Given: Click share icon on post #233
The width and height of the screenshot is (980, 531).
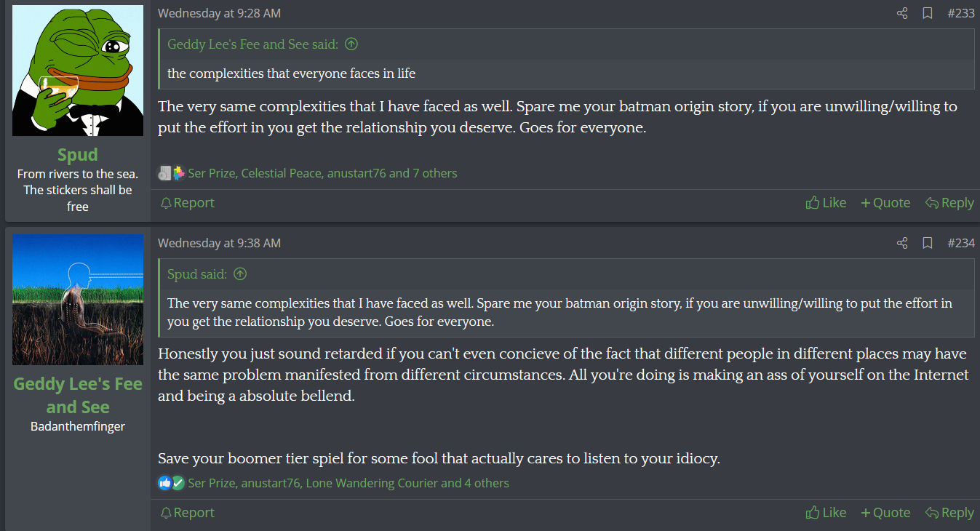Looking at the screenshot, I should 902,13.
